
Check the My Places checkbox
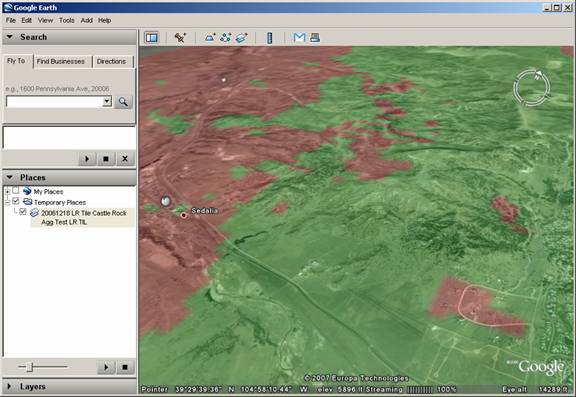[x=15, y=191]
